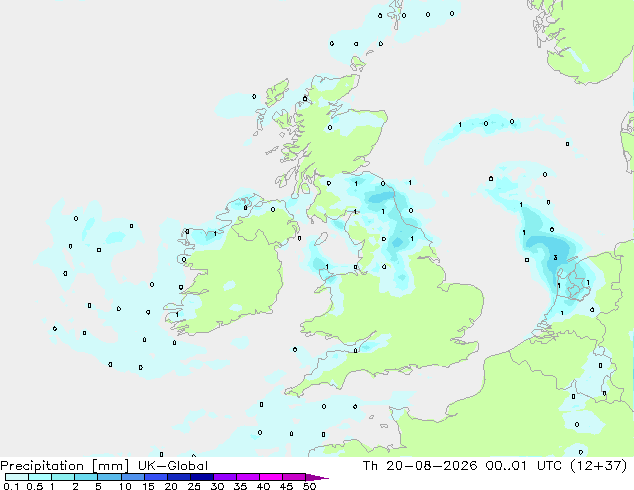The width and height of the screenshot is (634, 490).
Task: Click the Th 20-08-2026 date label
Action: [x=420, y=466]
